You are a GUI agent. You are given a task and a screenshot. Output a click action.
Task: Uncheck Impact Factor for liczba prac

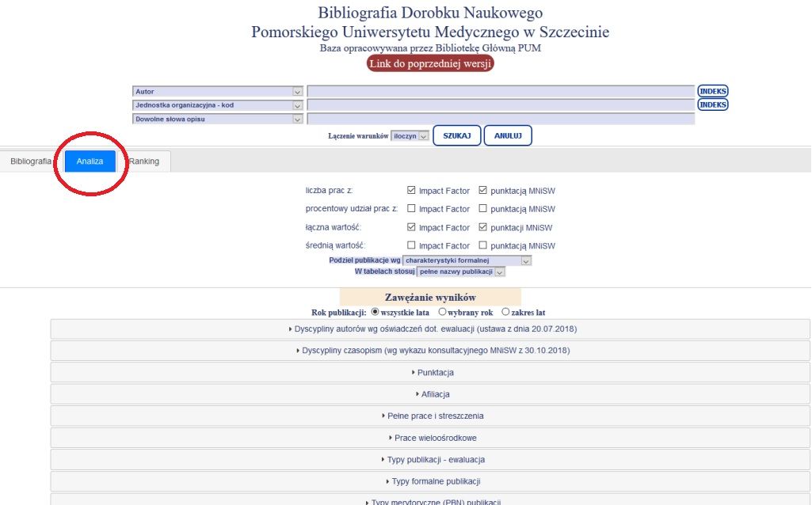coord(411,191)
